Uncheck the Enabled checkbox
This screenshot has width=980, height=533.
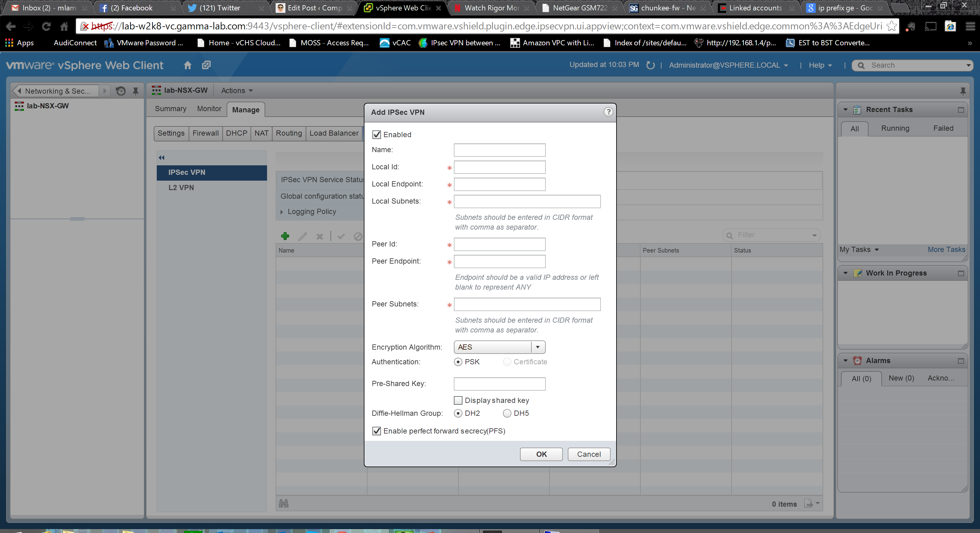tap(377, 135)
